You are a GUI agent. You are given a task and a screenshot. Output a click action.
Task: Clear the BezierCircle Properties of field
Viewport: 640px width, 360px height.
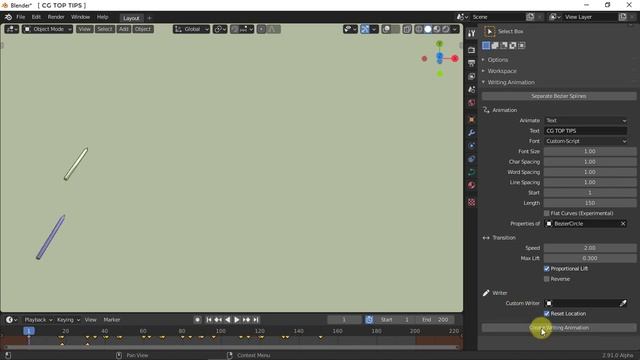[623, 224]
